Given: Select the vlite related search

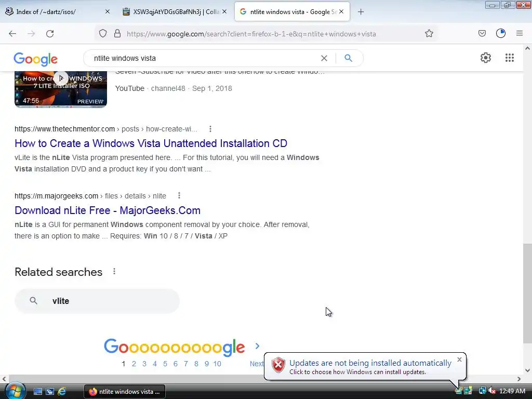Looking at the screenshot, I should pos(97,301).
